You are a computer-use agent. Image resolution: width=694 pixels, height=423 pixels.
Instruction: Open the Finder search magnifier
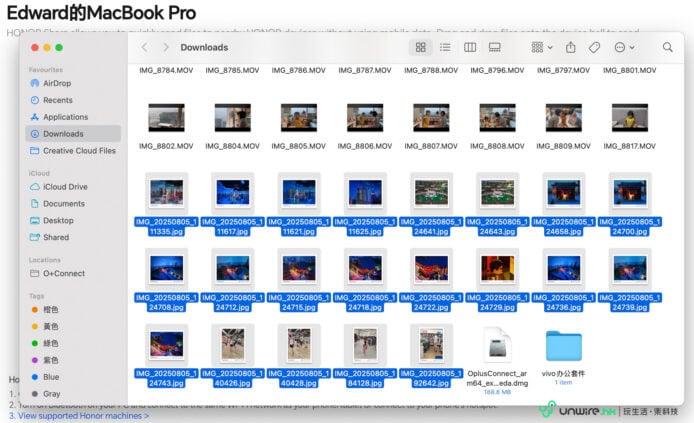click(668, 47)
